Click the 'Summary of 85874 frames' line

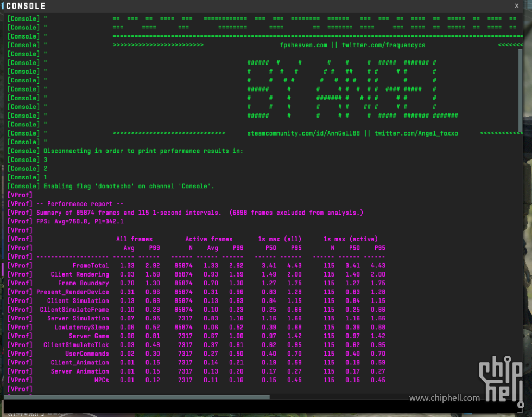pos(199,213)
